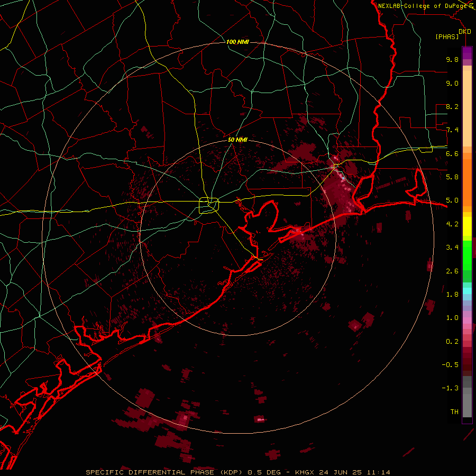
Task: Click the 4.2 value on the color scale
Action: (452, 224)
